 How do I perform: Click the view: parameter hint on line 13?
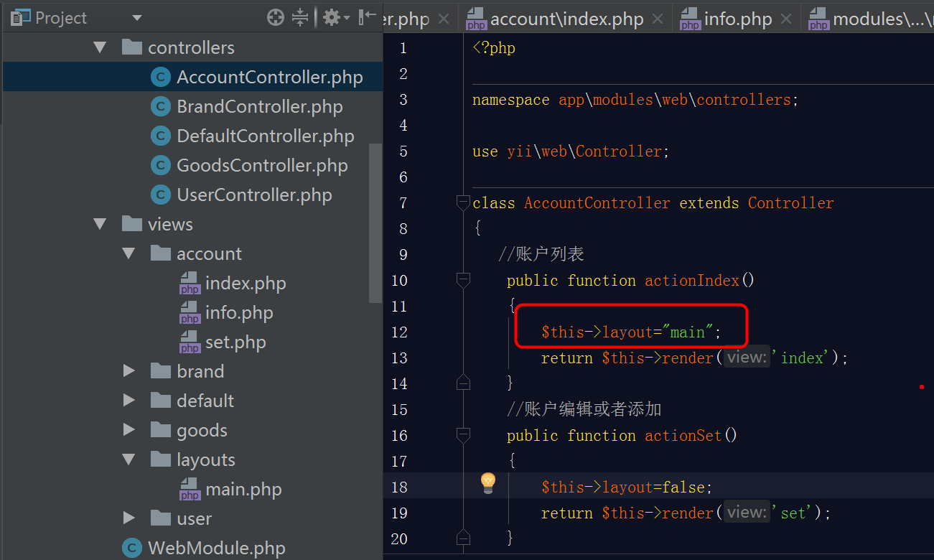(746, 358)
